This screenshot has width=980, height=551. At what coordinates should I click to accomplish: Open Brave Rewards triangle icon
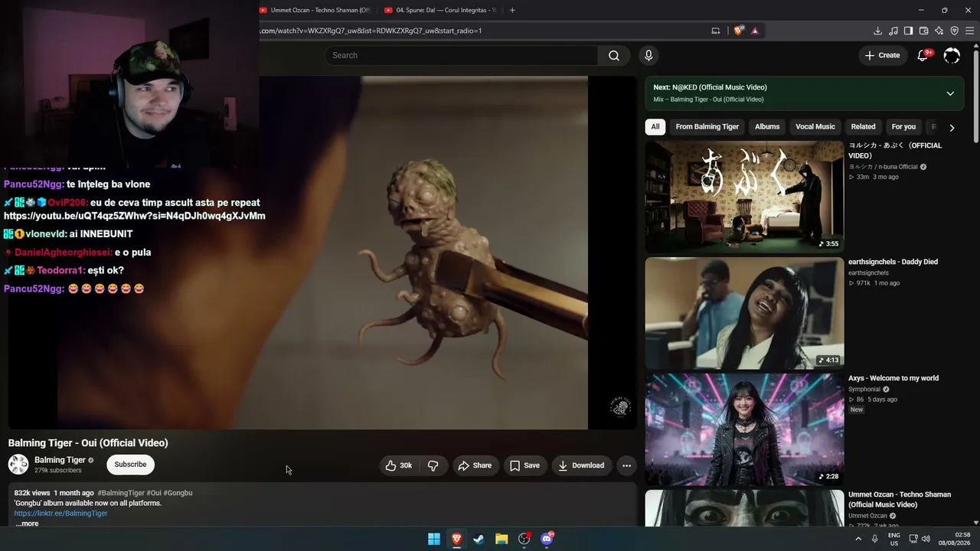click(x=755, y=31)
